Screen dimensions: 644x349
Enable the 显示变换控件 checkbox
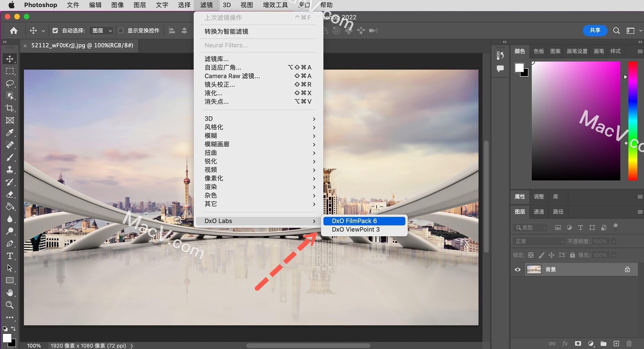(121, 31)
